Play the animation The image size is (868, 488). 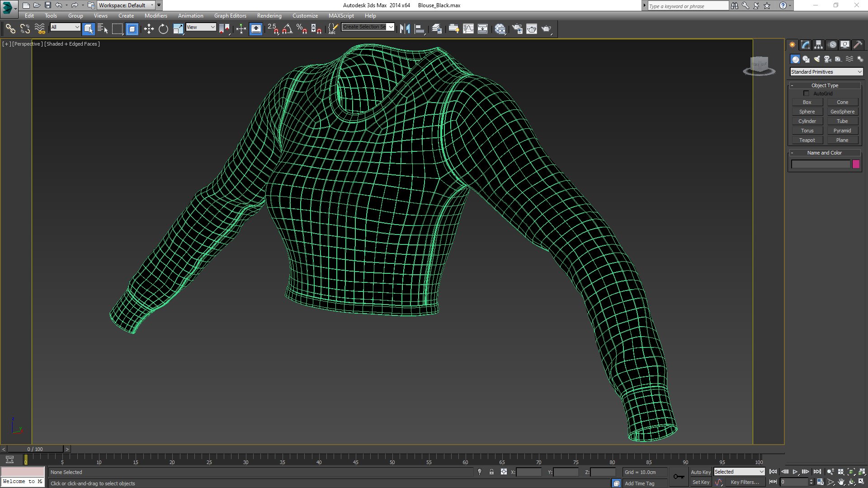click(795, 472)
